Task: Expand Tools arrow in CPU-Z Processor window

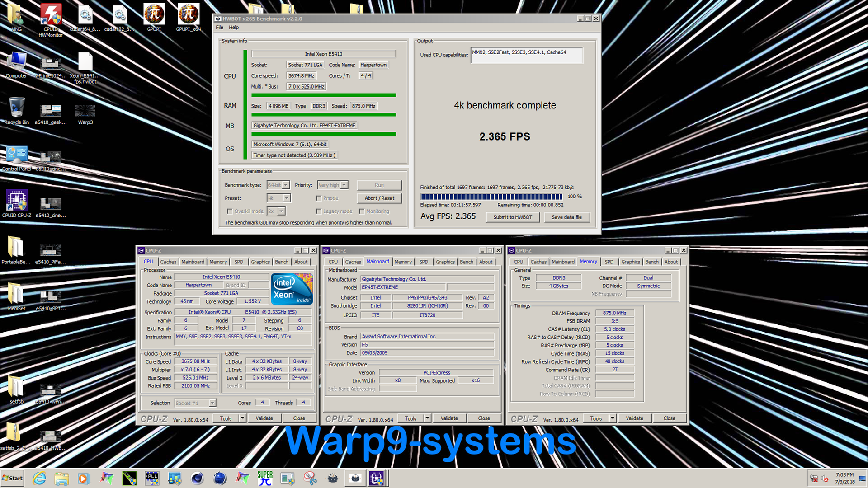Action: coord(242,418)
